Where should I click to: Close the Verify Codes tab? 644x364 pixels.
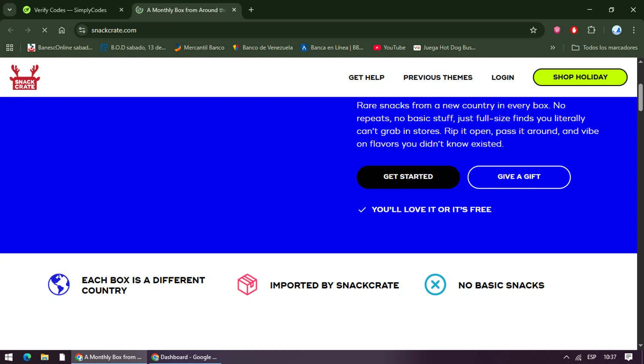(x=122, y=10)
